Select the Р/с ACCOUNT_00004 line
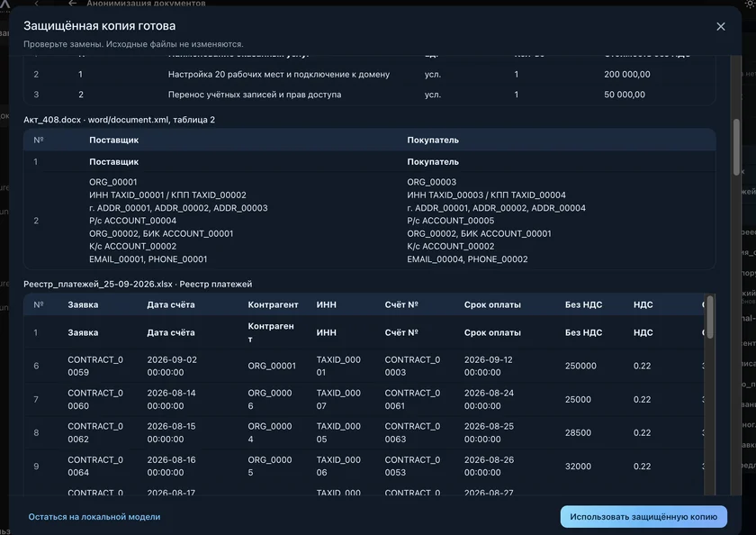This screenshot has width=756, height=535. tap(132, 221)
